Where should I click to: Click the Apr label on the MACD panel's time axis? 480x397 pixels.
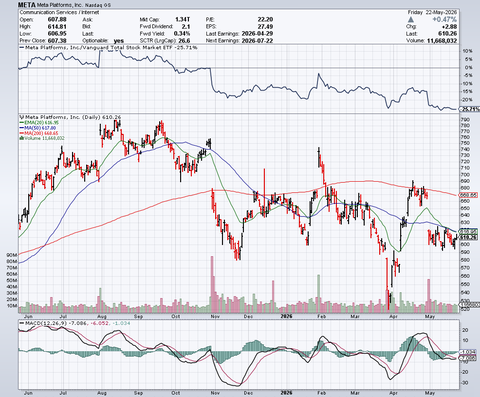pos(393,393)
